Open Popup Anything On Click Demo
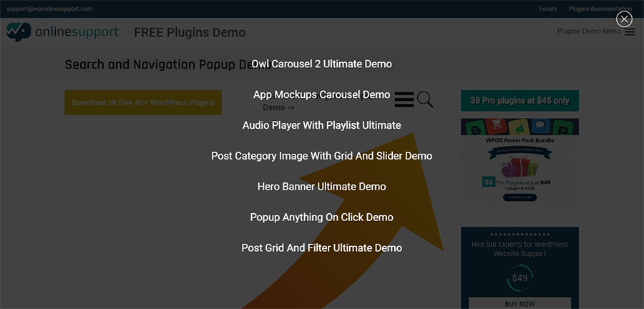 (321, 217)
